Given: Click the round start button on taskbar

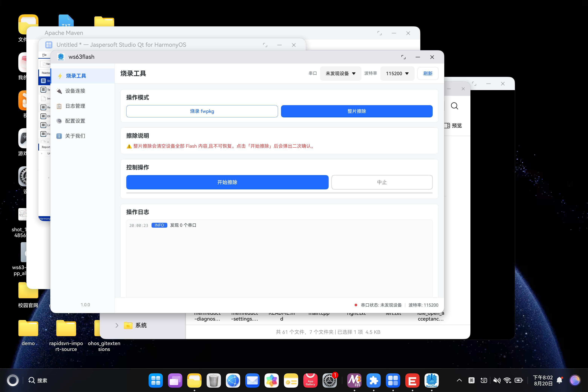Looking at the screenshot, I should pos(12,380).
